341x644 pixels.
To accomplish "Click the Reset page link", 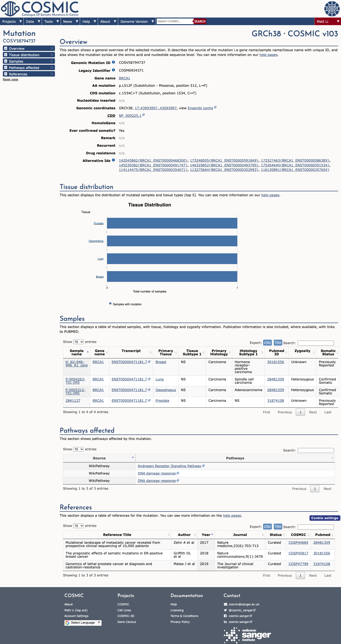I will [x=10, y=79].
